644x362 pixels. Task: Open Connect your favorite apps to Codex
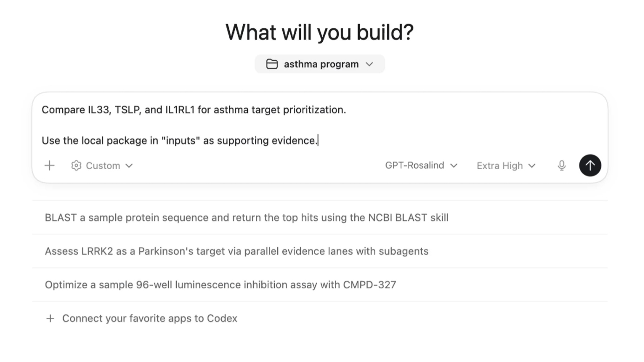[x=149, y=318]
